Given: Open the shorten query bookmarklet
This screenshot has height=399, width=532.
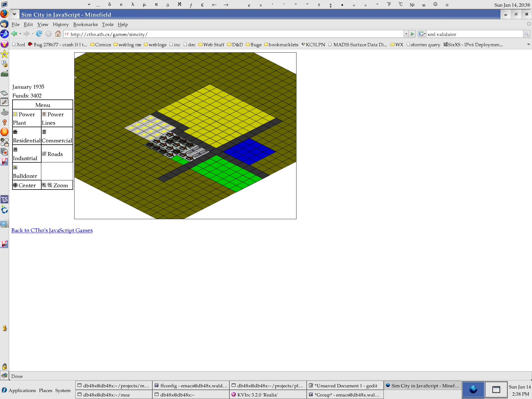Looking at the screenshot, I should [x=423, y=45].
